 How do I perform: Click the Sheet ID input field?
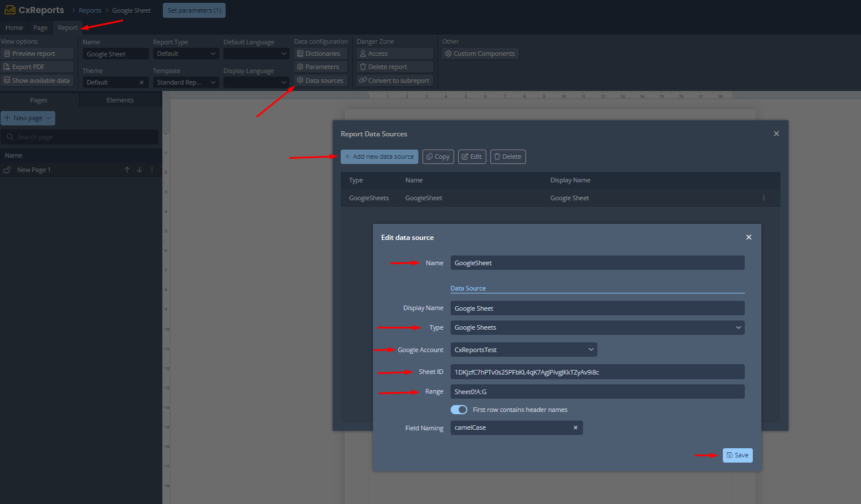coord(597,372)
